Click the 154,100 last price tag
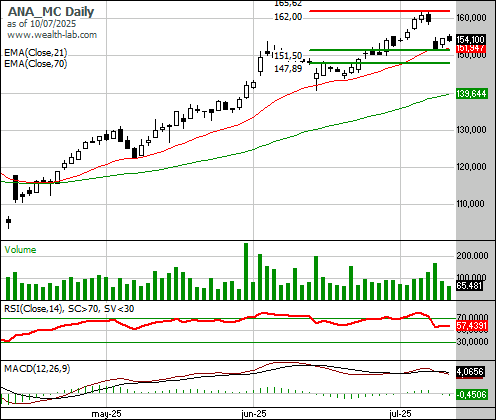This screenshot has width=496, height=420. 470,40
